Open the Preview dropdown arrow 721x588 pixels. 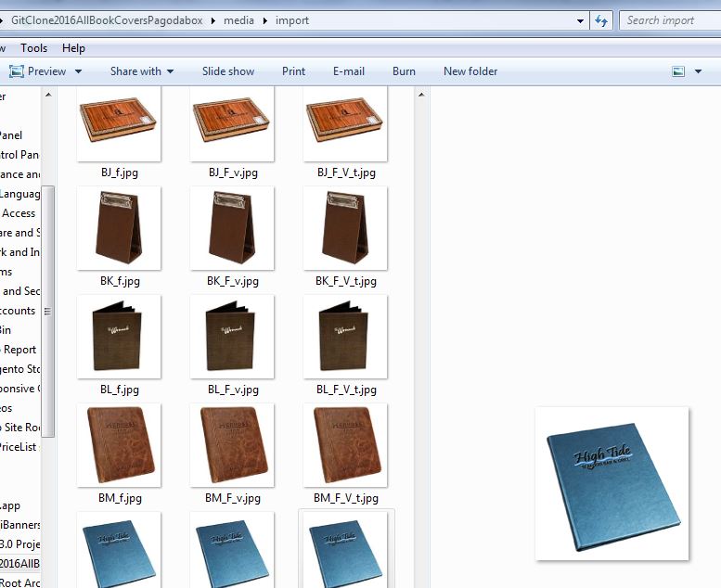coord(78,71)
